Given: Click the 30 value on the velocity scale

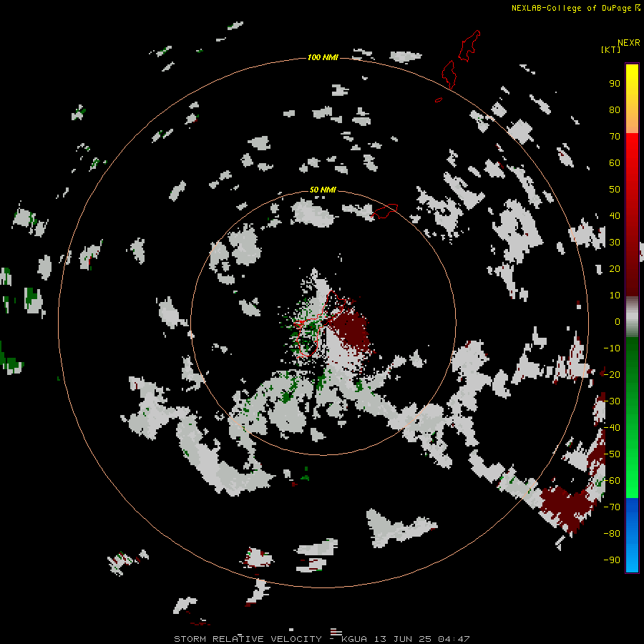Looking at the screenshot, I should tap(615, 243).
